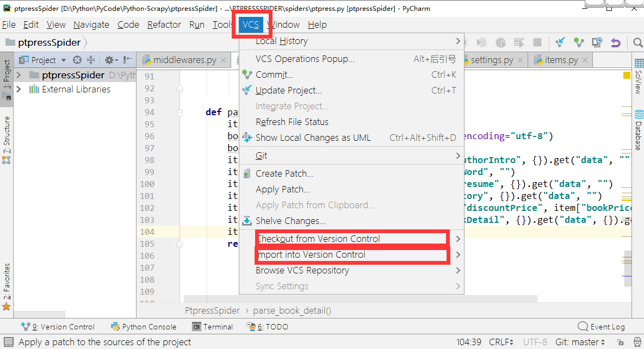Screen dimensions: 644x349
Task: Click the purple Revert arrow icon
Action: (x=616, y=42)
